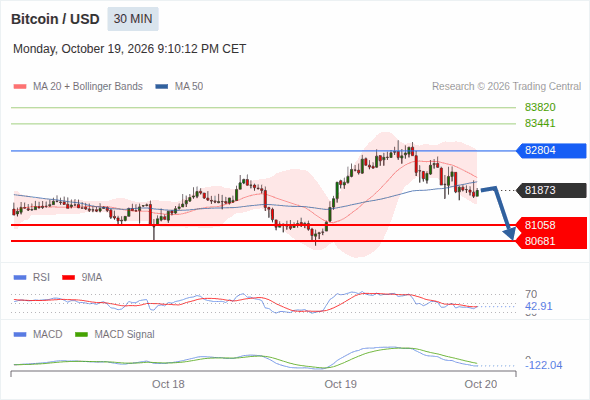Click the blue 82804 pivot price tag
The image size is (590, 400).
[x=551, y=151]
